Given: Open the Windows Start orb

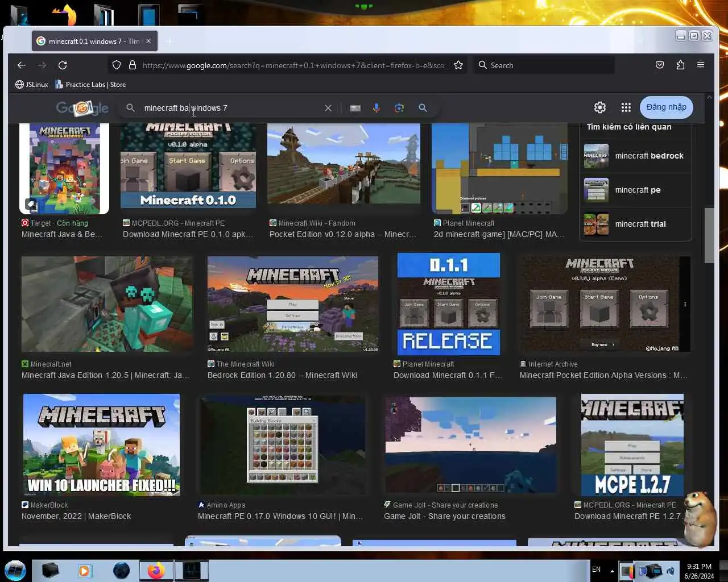Looking at the screenshot, I should pos(15,570).
